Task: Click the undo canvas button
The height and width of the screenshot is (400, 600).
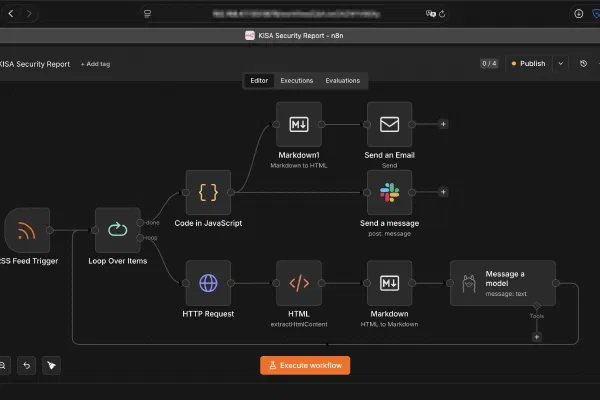Action: coord(26,366)
